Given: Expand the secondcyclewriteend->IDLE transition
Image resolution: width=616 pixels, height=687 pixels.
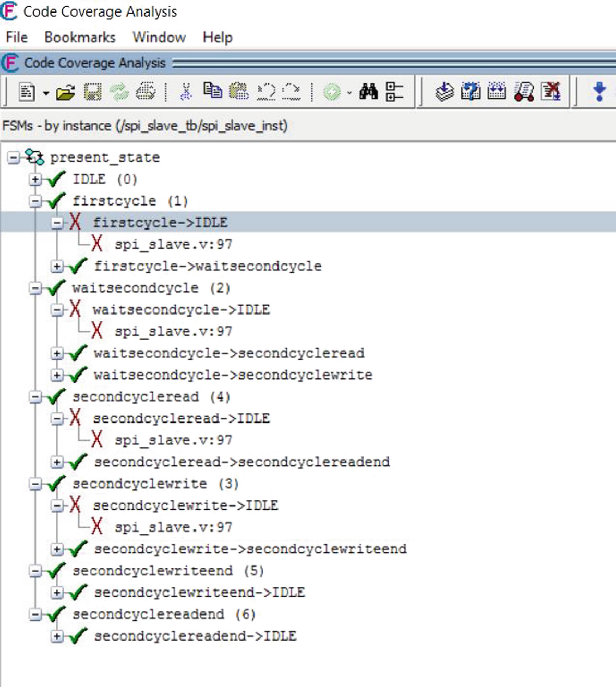Looking at the screenshot, I should (57, 593).
